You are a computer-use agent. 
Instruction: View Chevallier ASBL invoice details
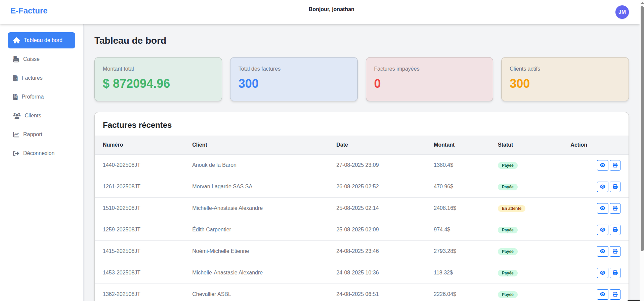tap(602, 294)
